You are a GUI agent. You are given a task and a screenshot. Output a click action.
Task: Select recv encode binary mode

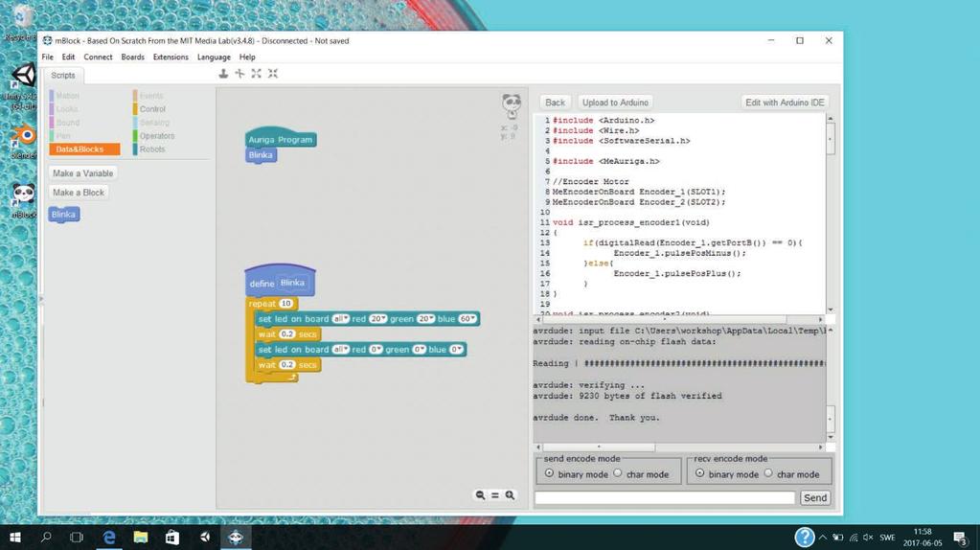pos(699,473)
